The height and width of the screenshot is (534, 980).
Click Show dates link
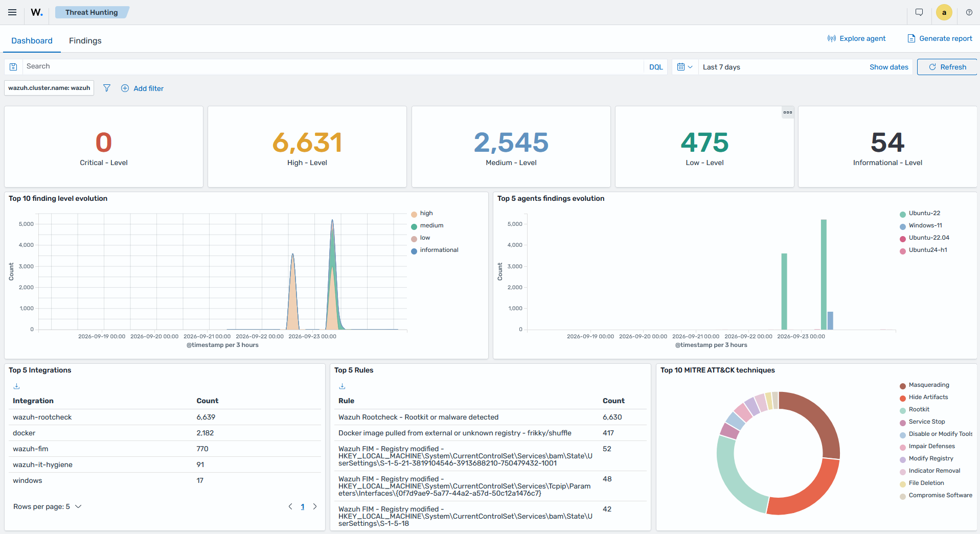click(x=888, y=67)
